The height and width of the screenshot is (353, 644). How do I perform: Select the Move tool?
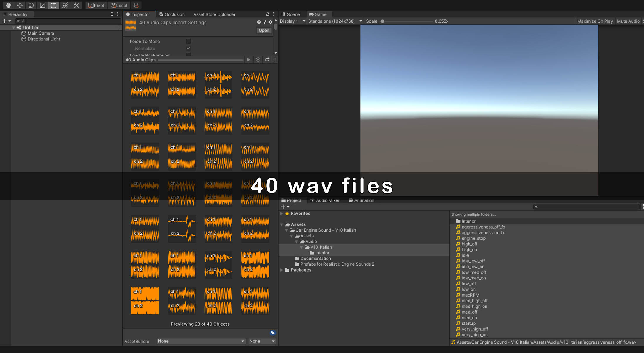[x=20, y=5]
